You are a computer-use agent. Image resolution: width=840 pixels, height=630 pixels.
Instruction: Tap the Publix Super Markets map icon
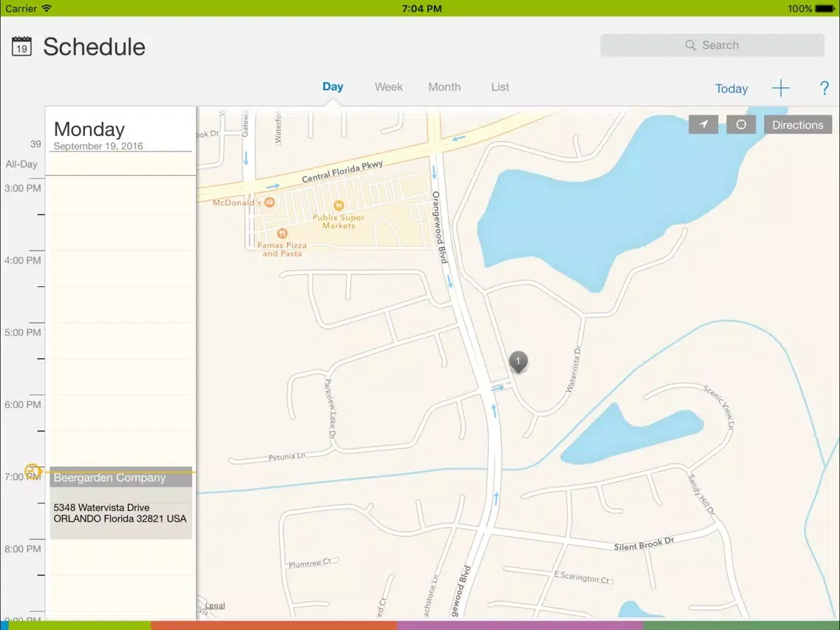point(339,205)
